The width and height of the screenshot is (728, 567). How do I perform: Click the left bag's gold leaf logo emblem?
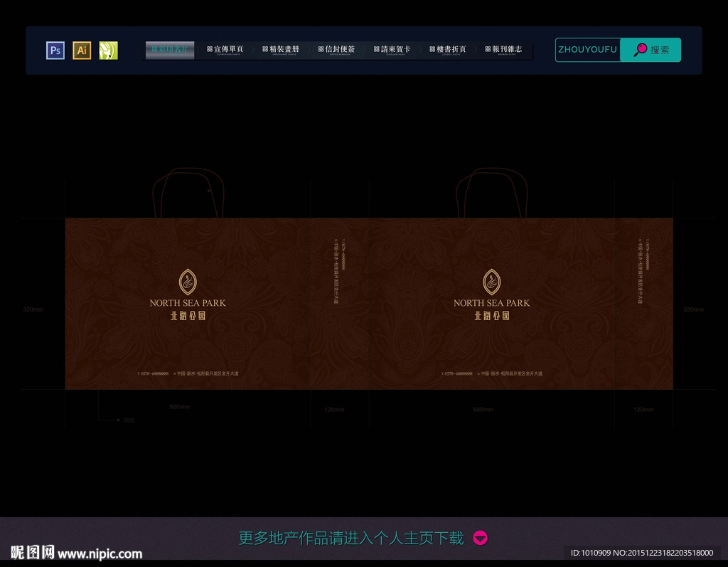[x=188, y=282]
